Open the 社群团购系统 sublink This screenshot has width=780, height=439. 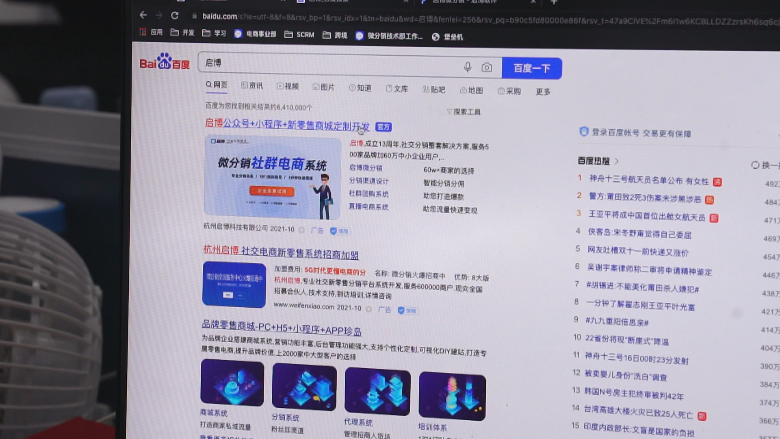(369, 194)
